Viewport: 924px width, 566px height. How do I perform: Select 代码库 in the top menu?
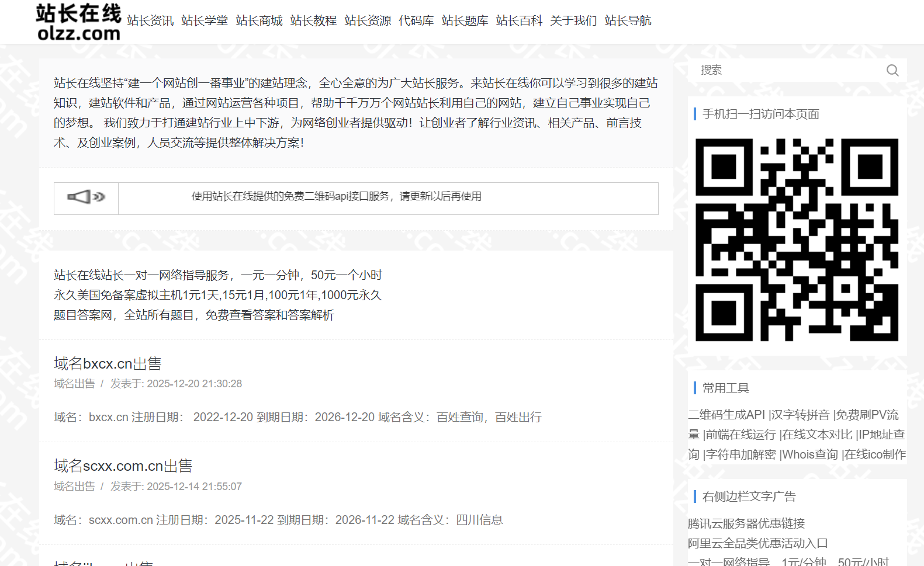416,21
